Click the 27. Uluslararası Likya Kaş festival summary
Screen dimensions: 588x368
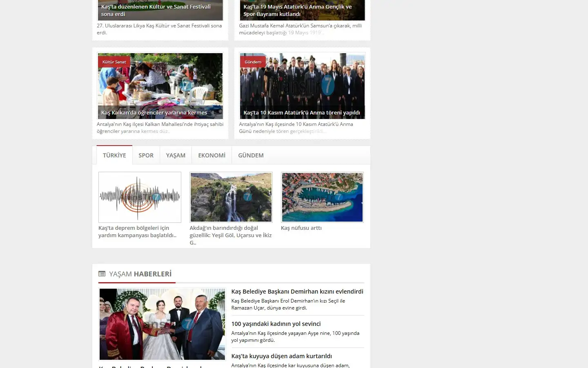coord(159,29)
